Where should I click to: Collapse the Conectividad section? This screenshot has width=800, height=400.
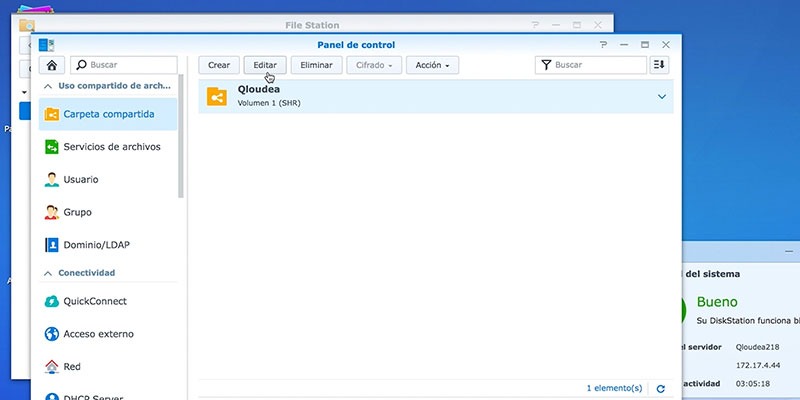tap(48, 273)
